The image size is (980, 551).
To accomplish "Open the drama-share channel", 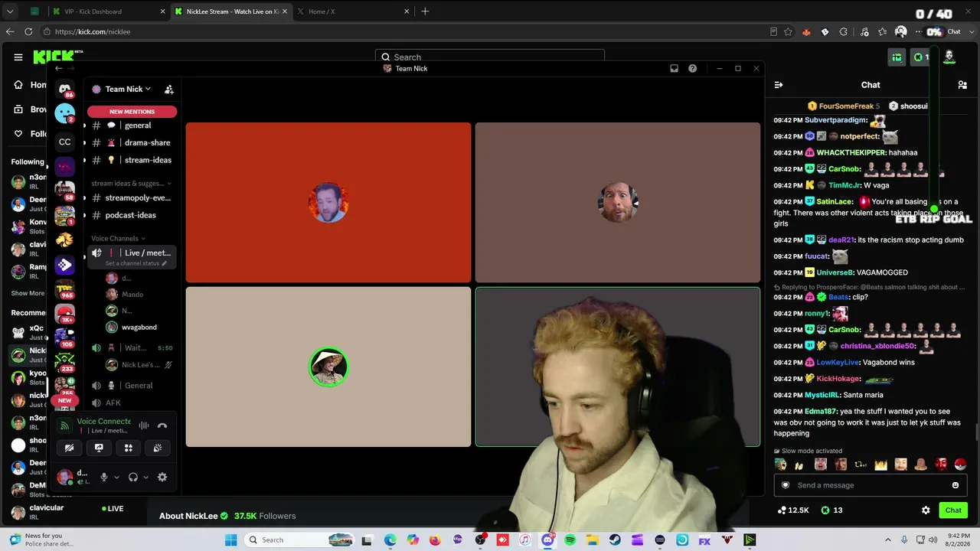I will coord(132,142).
